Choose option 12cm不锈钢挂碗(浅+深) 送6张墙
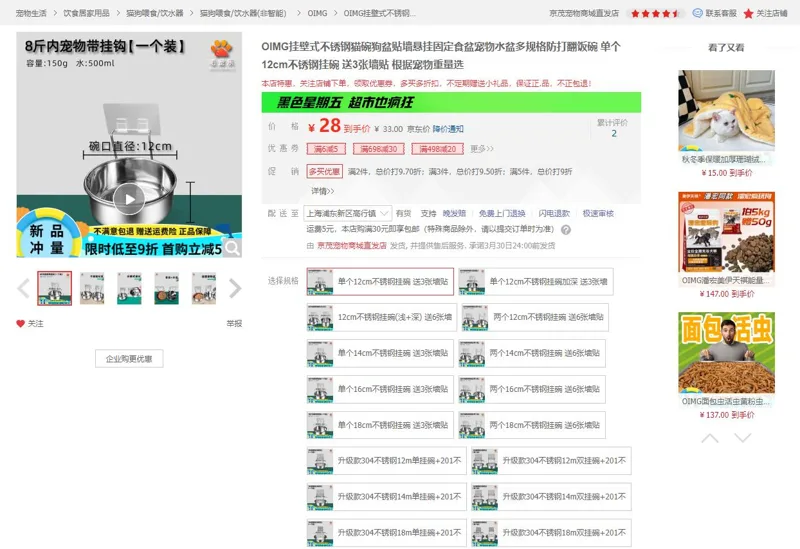 (382, 317)
